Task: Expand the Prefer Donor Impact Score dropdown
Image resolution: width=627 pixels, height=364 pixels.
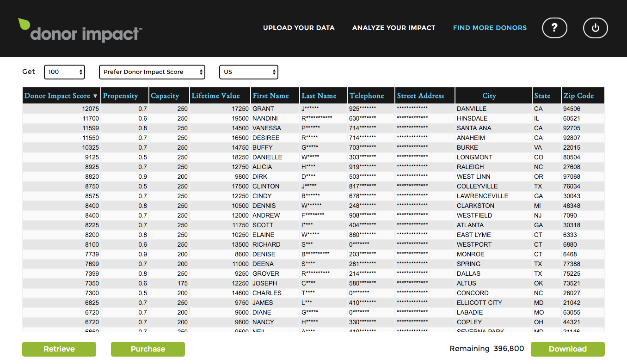Action: [x=152, y=72]
